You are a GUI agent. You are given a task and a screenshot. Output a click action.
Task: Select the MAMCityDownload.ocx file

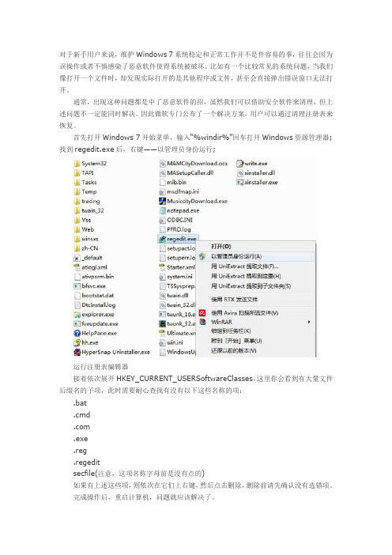coord(194,163)
